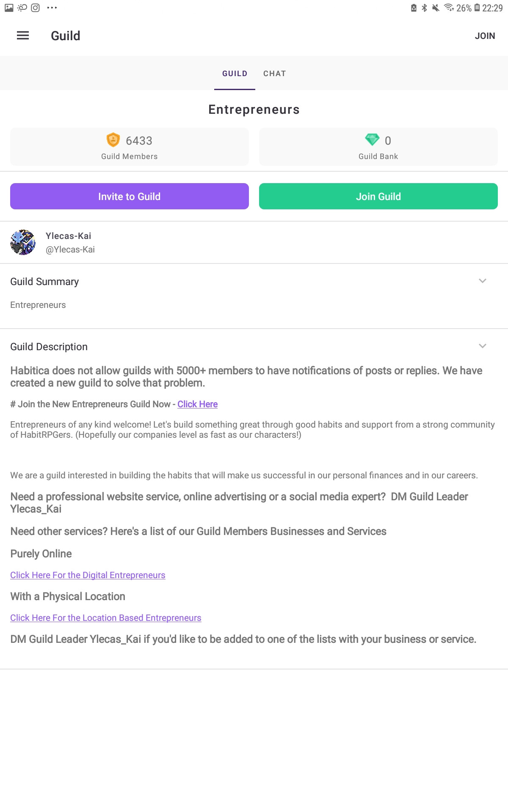Image resolution: width=508 pixels, height=812 pixels.
Task: Open Ylecas-Kai's avatar picture
Action: 23,242
